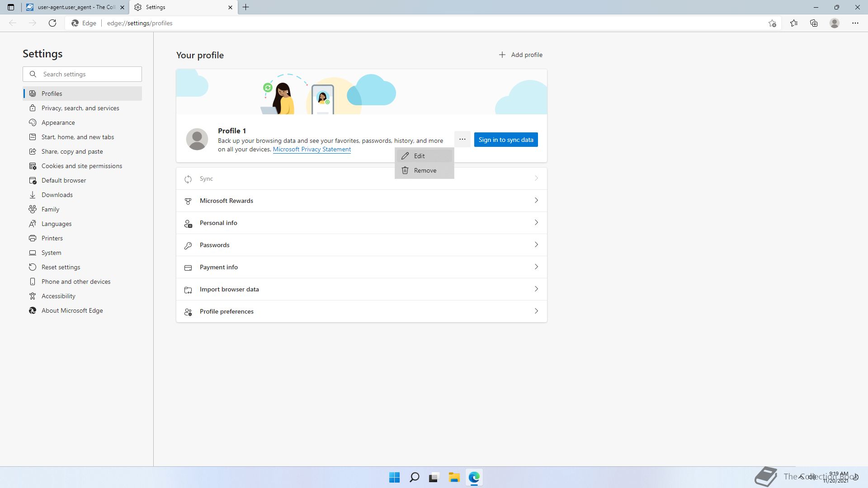Click the Personal info icon

click(x=188, y=223)
